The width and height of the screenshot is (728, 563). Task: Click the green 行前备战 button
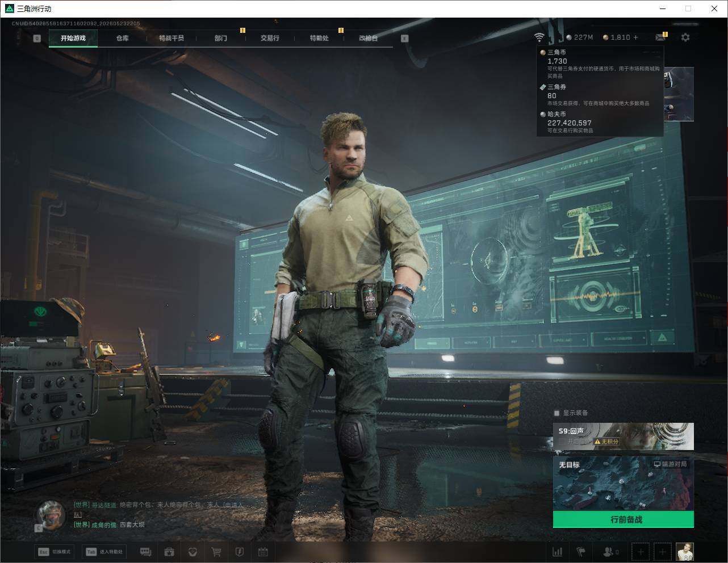(x=624, y=519)
